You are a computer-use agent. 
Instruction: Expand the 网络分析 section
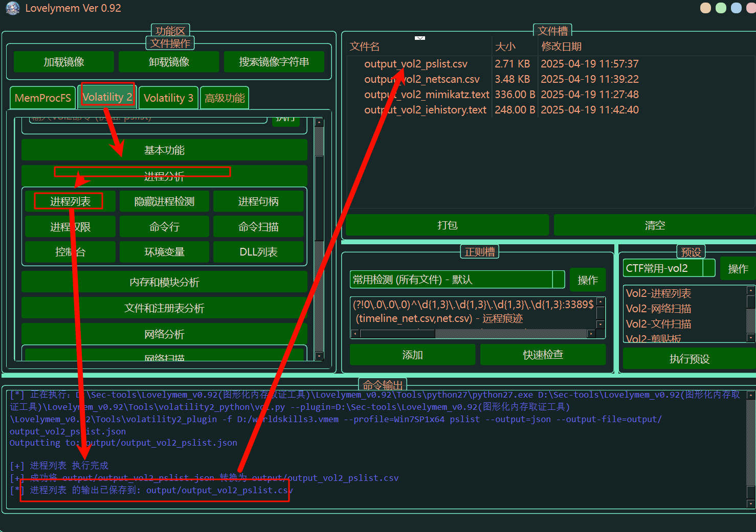click(x=164, y=334)
